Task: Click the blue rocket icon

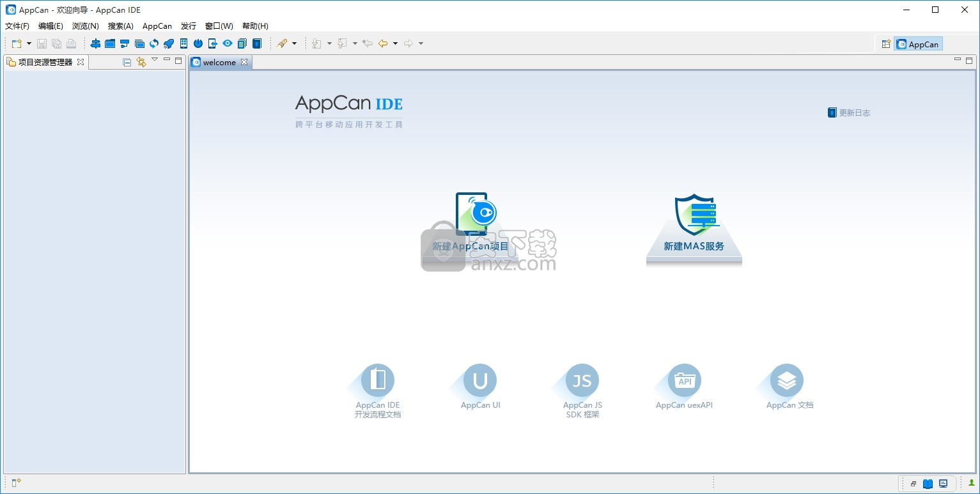Action: tap(169, 43)
